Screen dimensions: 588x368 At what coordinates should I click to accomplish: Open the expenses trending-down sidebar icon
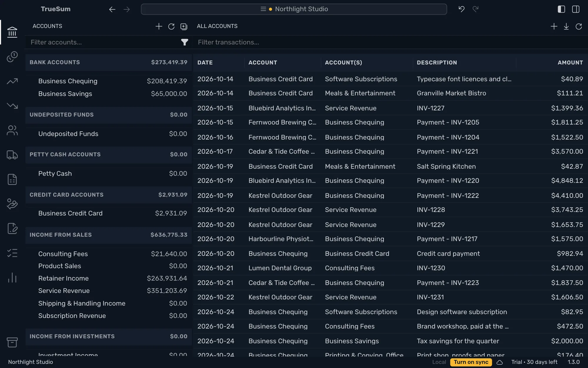click(12, 106)
